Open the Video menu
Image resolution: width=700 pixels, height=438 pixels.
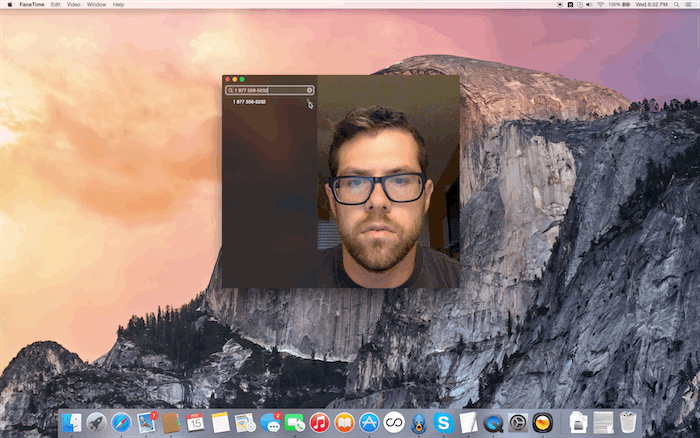pyautogui.click(x=73, y=4)
